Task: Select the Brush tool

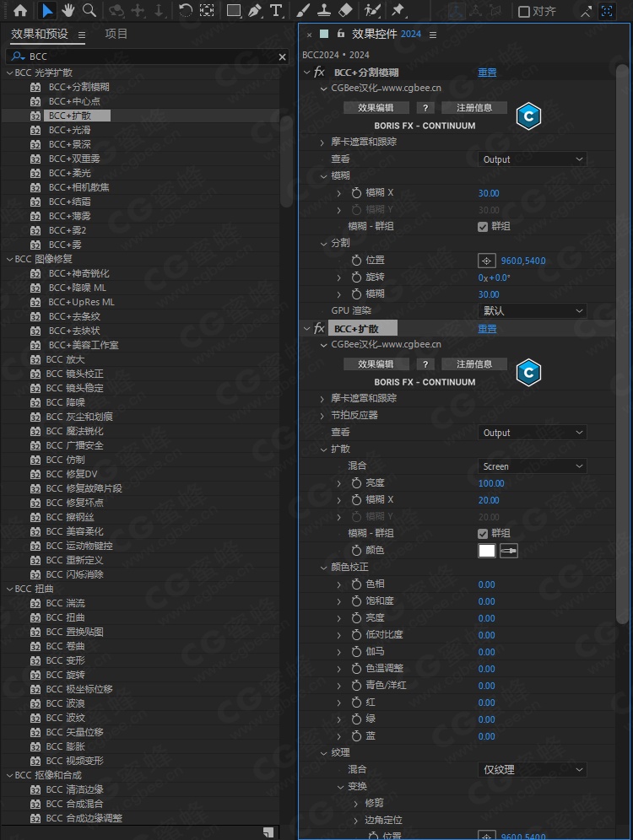Action: coord(303,10)
